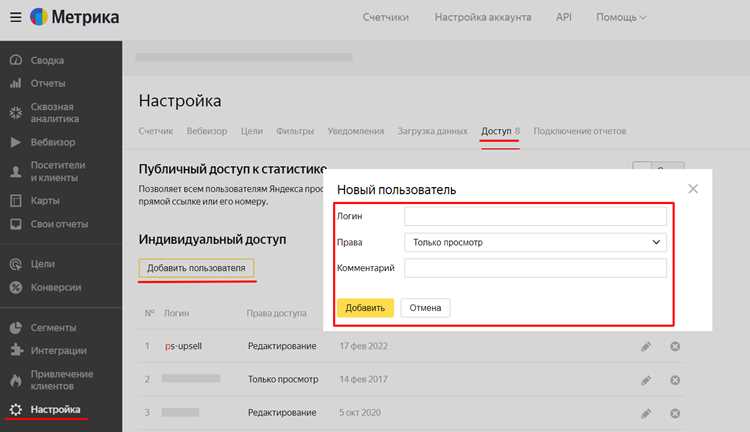Open the hamburger menu icon
This screenshot has height=432, width=750.
click(x=16, y=17)
